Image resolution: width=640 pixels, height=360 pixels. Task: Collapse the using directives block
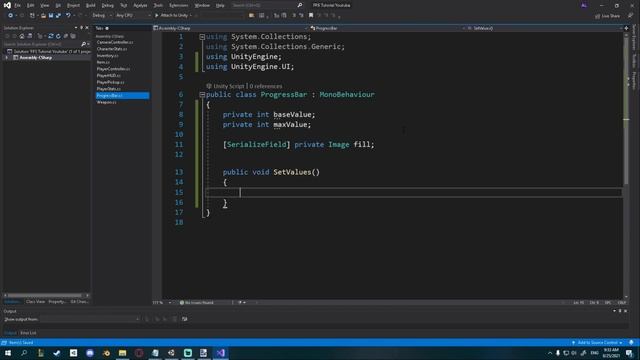click(202, 37)
